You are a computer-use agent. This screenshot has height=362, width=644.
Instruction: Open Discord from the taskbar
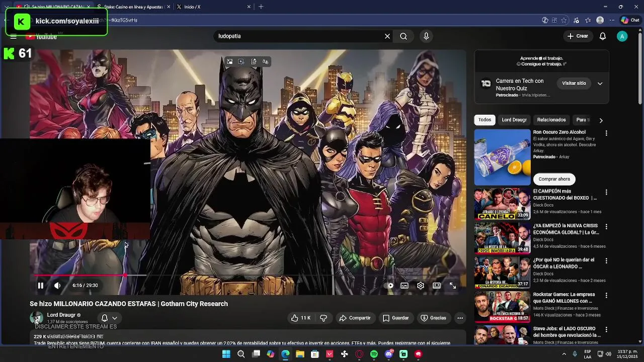[x=388, y=354]
